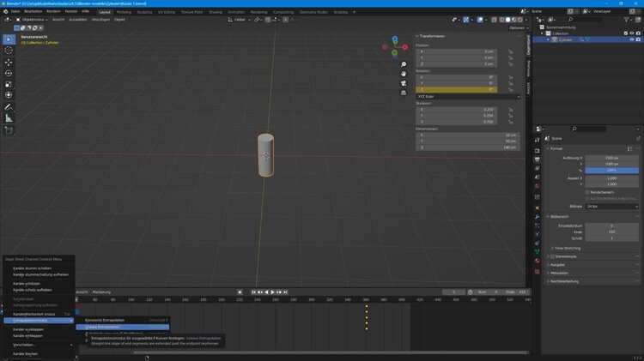Switch to the Sculpting workspace tab
The width and height of the screenshot is (644, 361).
pos(144,12)
